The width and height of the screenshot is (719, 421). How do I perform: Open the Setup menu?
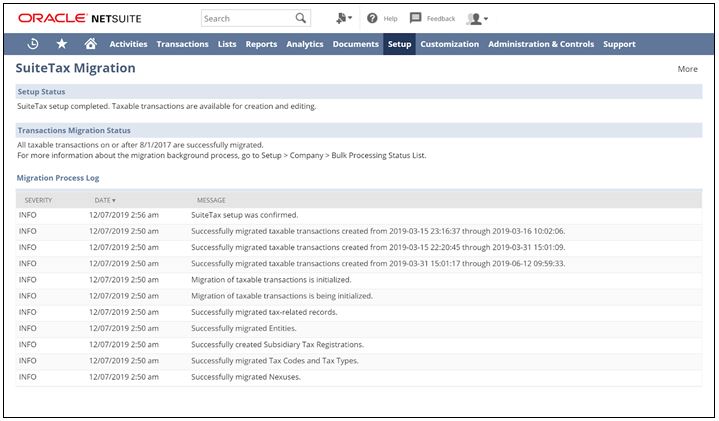399,44
